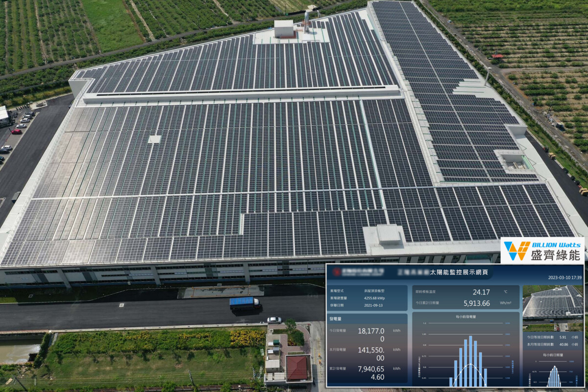Click the tallest bar in hourly generation chart
Image resolution: width=588 pixels, height=392 pixels.
click(470, 361)
